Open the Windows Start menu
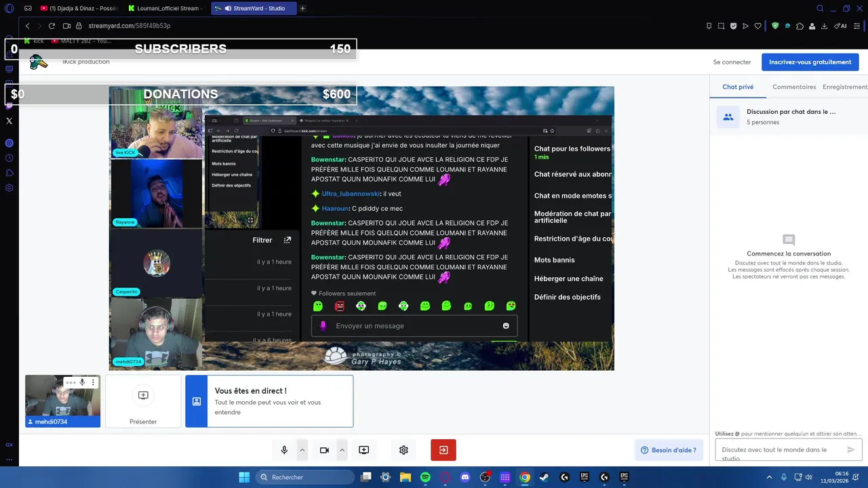Screen dimensions: 868x488 (244, 477)
